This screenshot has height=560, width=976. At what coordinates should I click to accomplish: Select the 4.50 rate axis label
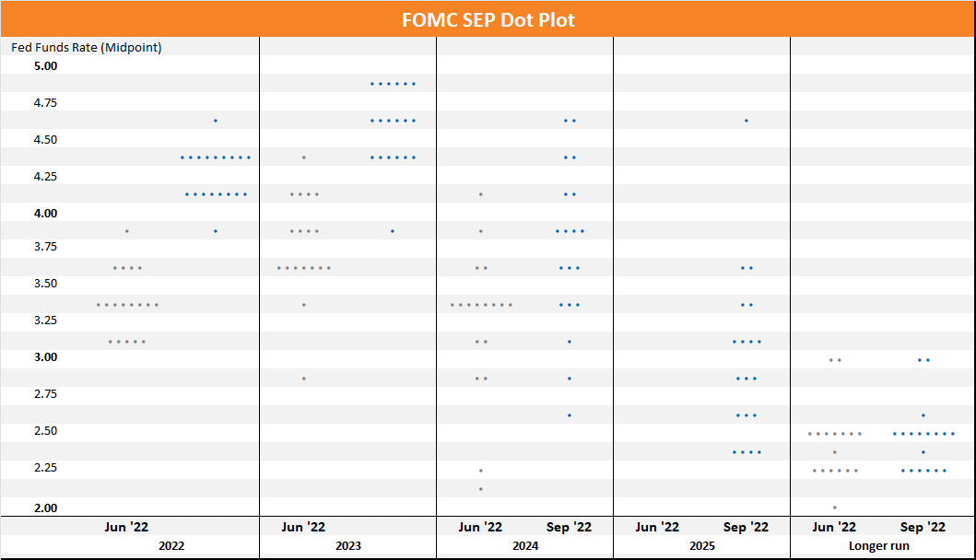[45, 139]
